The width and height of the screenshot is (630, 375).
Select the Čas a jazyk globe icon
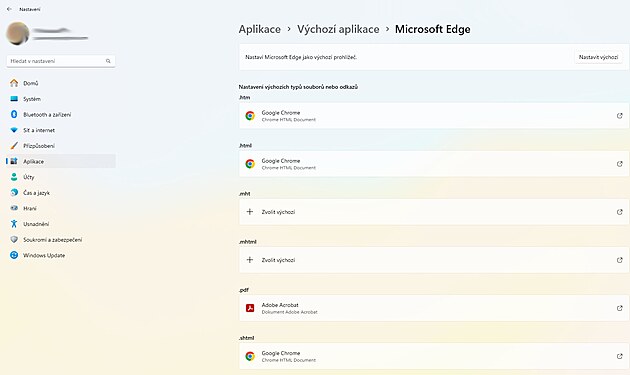pyautogui.click(x=14, y=193)
